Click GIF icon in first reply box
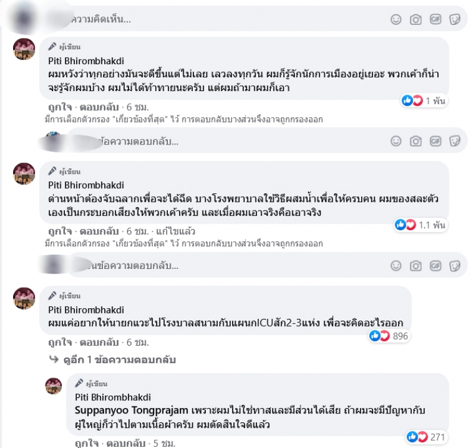Viewport: 476px width, 448px height. 436,141
